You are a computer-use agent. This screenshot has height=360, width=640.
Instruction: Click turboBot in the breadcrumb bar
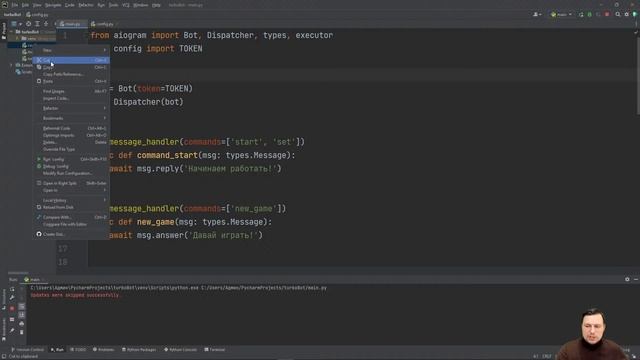[x=12, y=15]
